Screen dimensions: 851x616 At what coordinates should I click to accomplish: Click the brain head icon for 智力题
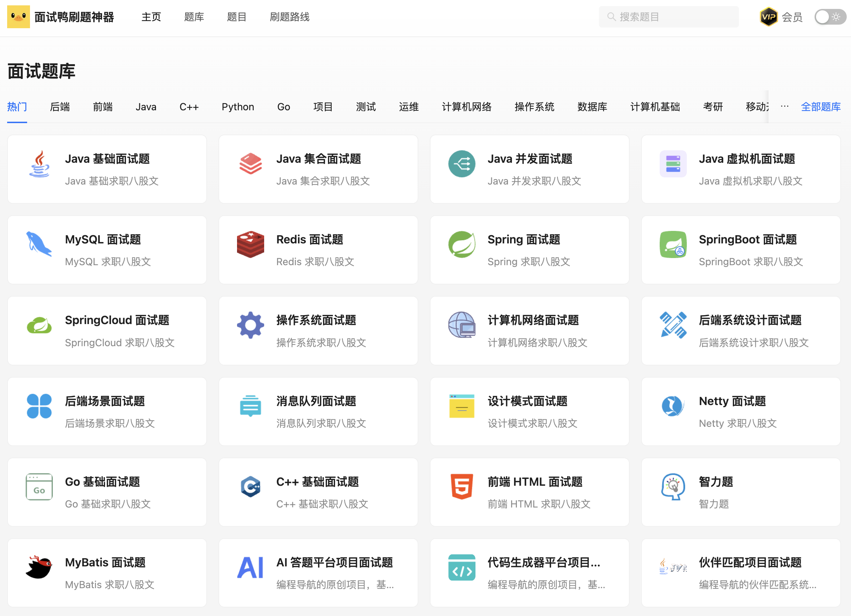(673, 487)
